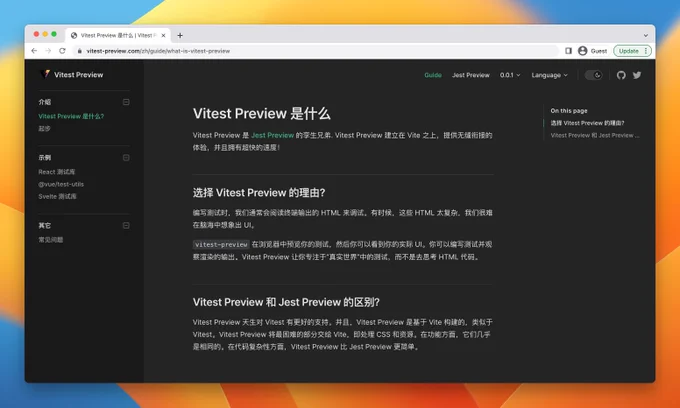Viewport: 680px width, 408px height.
Task: Jump to Vitest Preview 和 Jest Preview outline link
Action: click(x=595, y=135)
